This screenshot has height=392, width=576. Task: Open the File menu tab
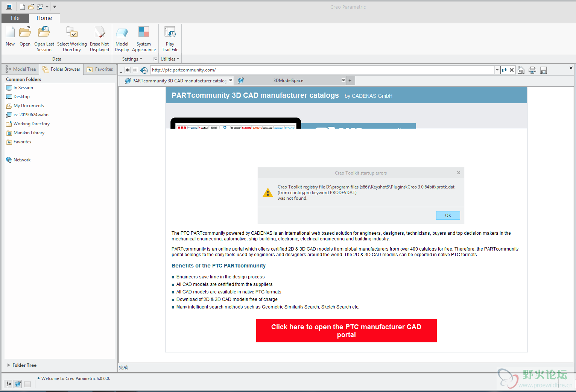pyautogui.click(x=15, y=18)
